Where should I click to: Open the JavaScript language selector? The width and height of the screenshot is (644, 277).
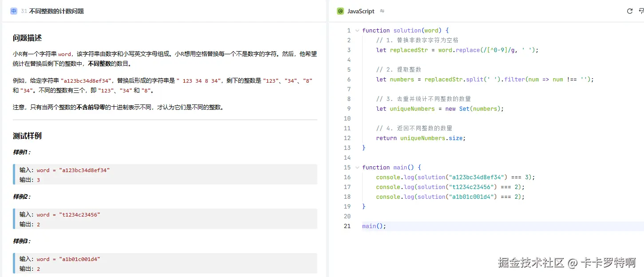click(x=360, y=11)
